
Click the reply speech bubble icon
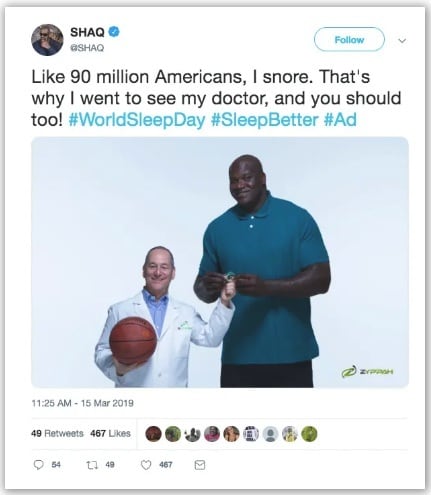pyautogui.click(x=39, y=465)
